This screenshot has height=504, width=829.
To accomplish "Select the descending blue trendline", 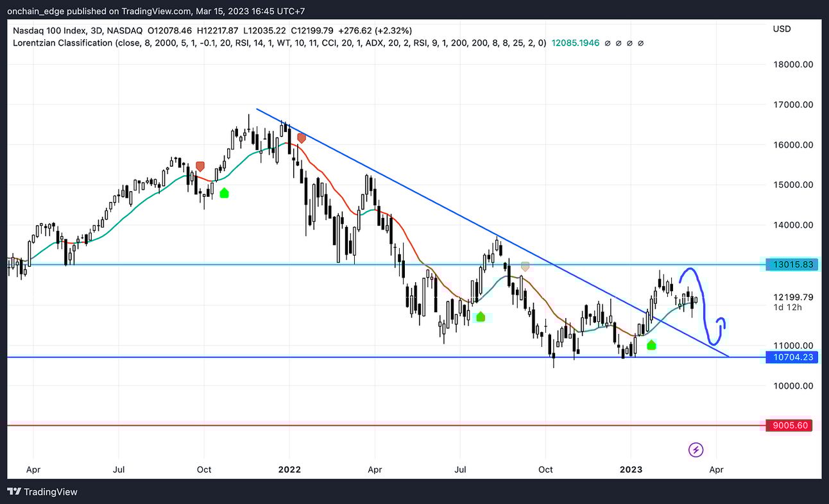I will (x=493, y=232).
